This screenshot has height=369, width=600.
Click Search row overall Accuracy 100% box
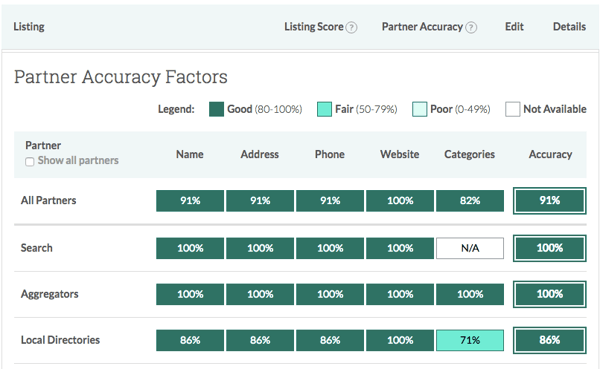[549, 248]
